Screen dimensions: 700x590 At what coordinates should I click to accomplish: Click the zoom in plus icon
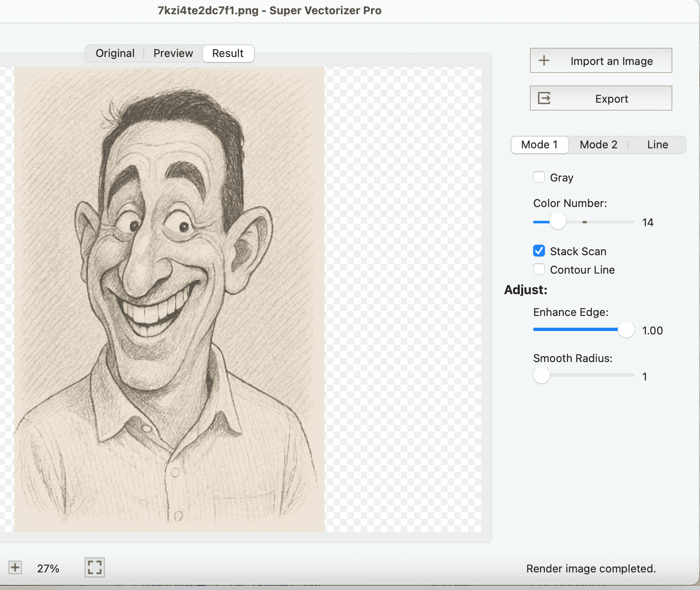(15, 567)
